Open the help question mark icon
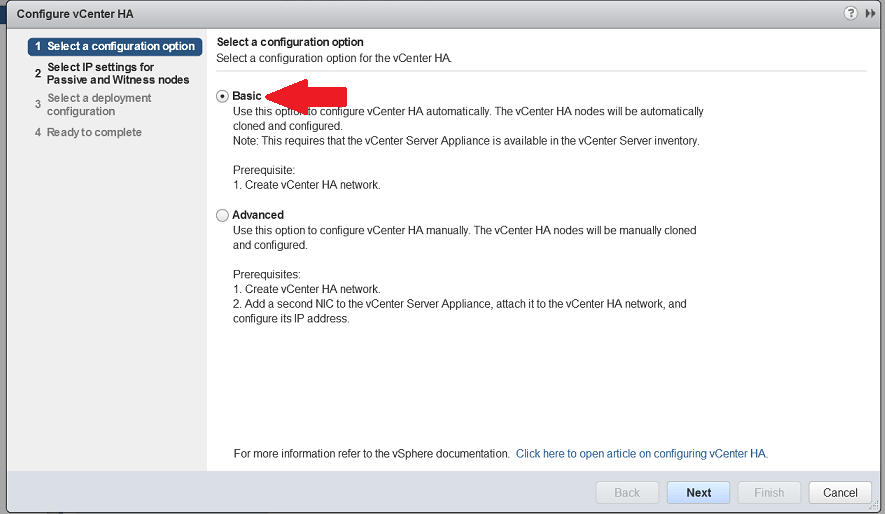This screenshot has height=514, width=885. [851, 13]
